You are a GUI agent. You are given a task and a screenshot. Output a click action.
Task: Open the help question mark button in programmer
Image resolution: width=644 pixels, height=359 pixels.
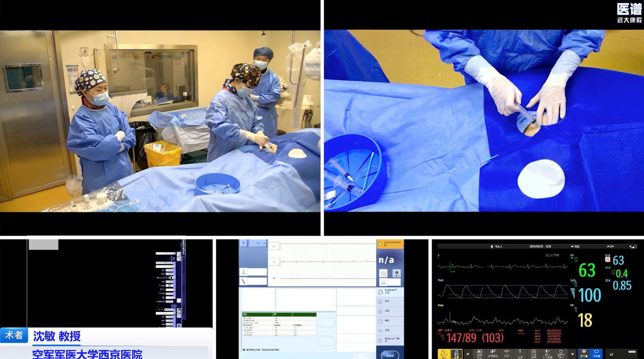coord(244,243)
